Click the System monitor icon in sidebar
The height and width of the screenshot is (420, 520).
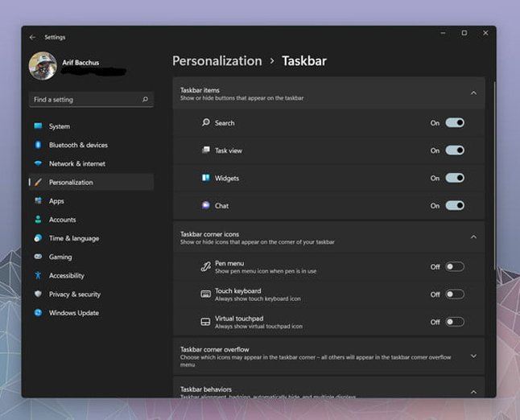38,126
